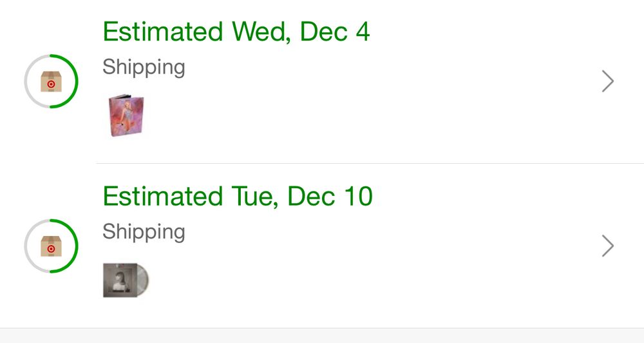644x343 pixels.
Task: Tap the red bullseye on the second shipping box
Action: (51, 248)
